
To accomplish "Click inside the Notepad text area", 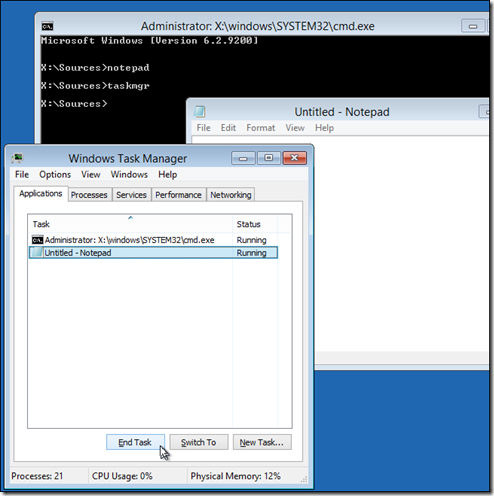I will coord(402,243).
